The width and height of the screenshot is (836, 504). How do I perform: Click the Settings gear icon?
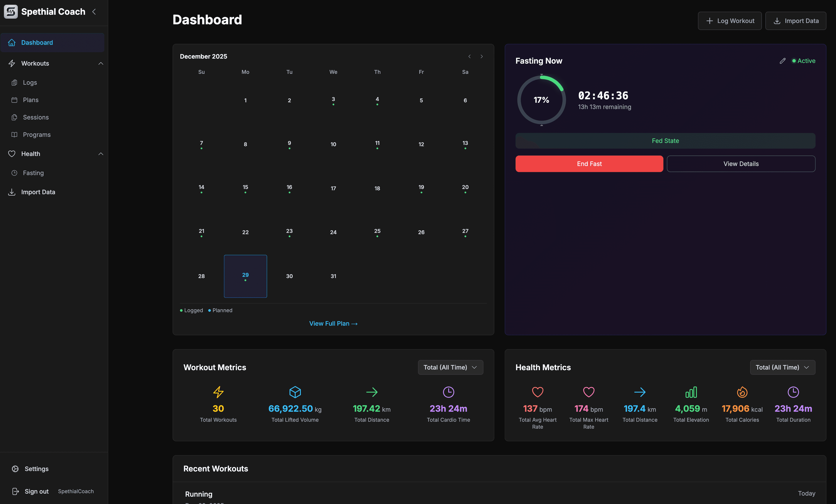coord(15,469)
